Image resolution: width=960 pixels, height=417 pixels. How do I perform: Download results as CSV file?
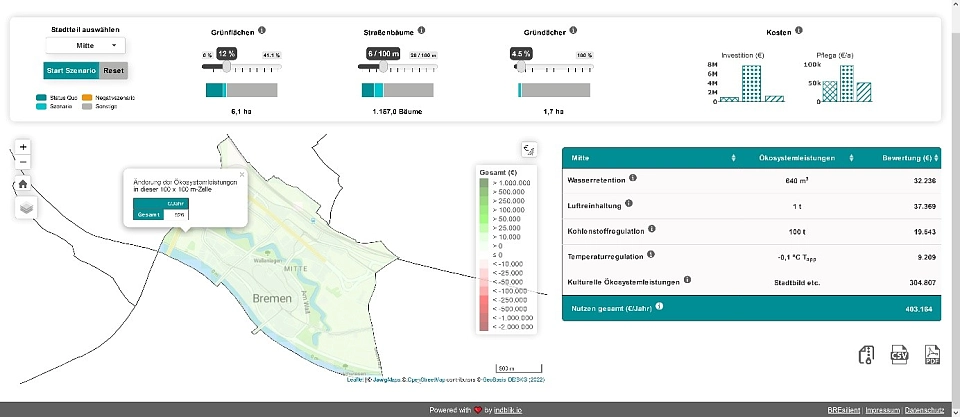pyautogui.click(x=898, y=355)
